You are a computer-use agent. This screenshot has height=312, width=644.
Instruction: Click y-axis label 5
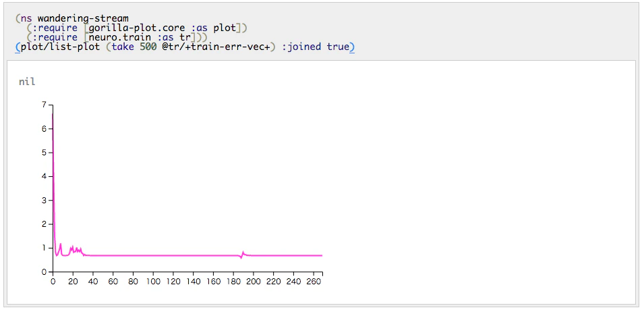click(45, 153)
